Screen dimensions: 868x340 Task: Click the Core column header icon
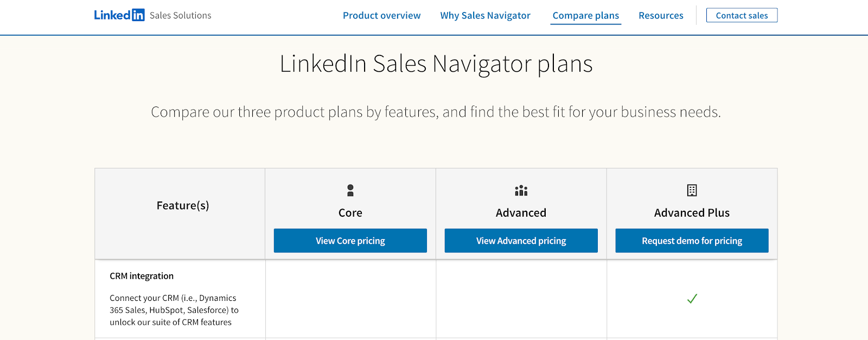(350, 191)
